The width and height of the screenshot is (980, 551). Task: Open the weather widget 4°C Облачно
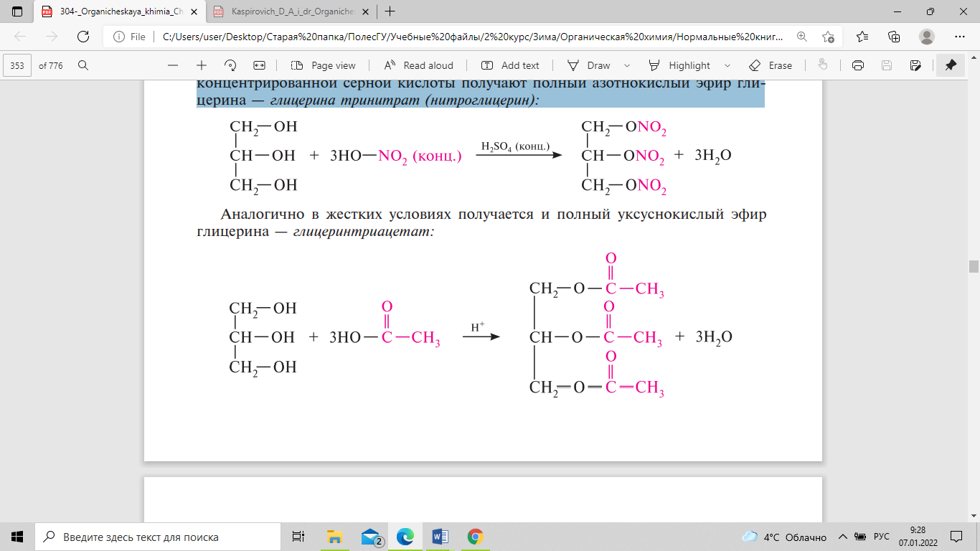(x=784, y=537)
